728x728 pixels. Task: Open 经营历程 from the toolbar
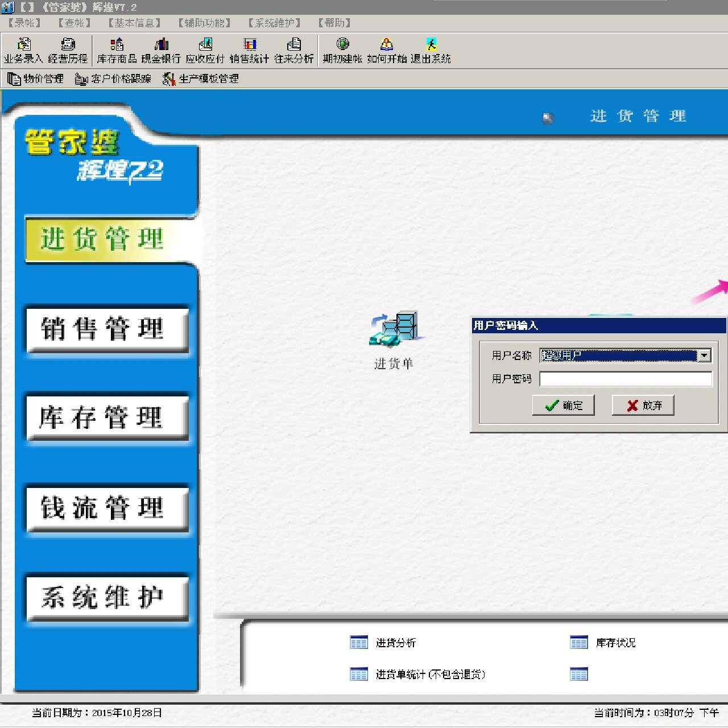coord(68,45)
